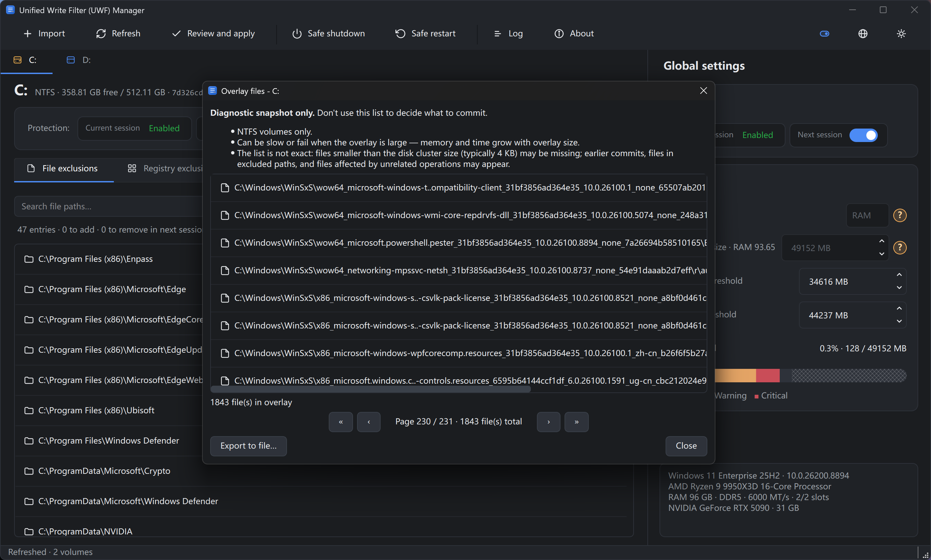Toggle the Next session switch
Image resolution: width=931 pixels, height=560 pixels.
(863, 135)
